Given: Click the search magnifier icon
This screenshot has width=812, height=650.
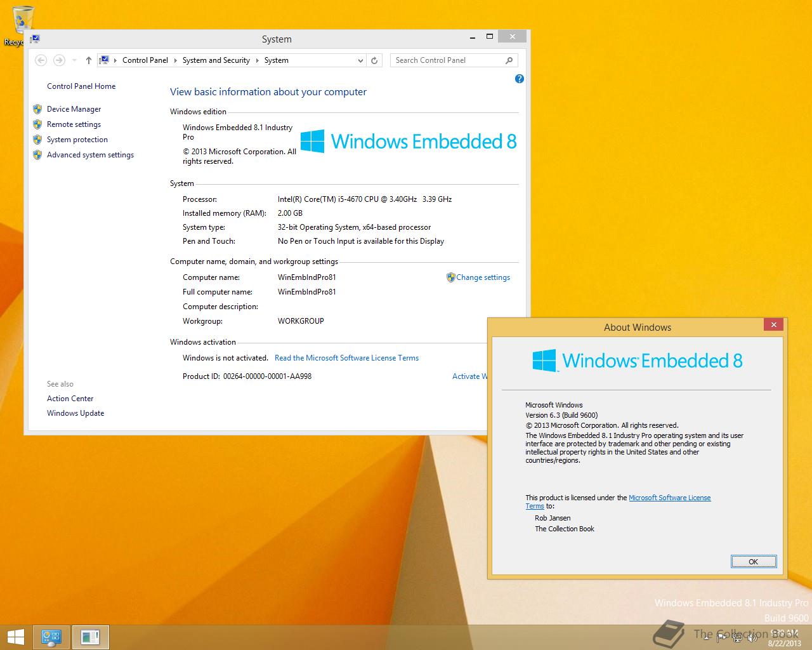Looking at the screenshot, I should 509,60.
